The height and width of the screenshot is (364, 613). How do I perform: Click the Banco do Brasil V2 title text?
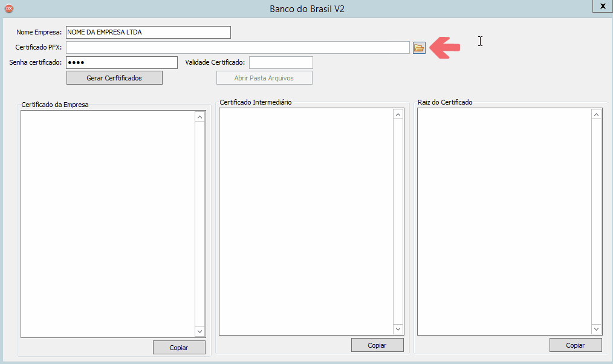pos(307,9)
